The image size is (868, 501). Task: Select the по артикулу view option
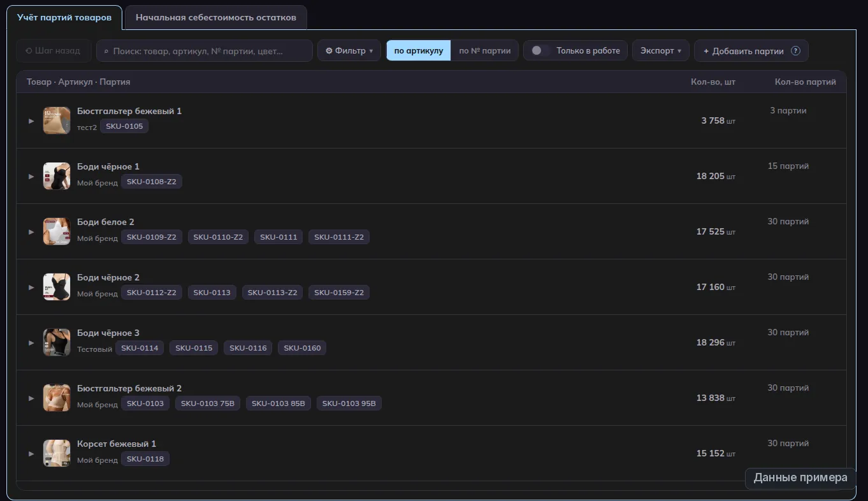click(419, 51)
